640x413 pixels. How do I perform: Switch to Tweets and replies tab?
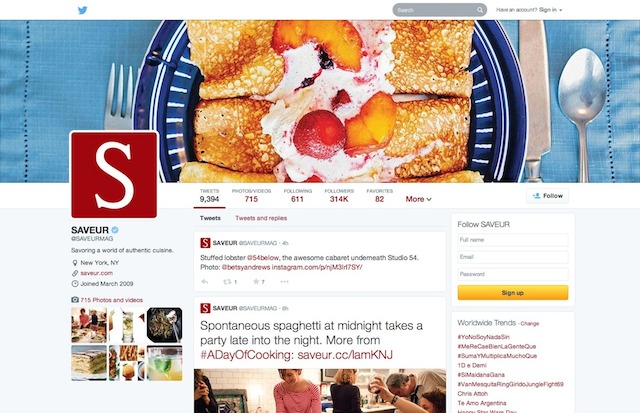261,218
